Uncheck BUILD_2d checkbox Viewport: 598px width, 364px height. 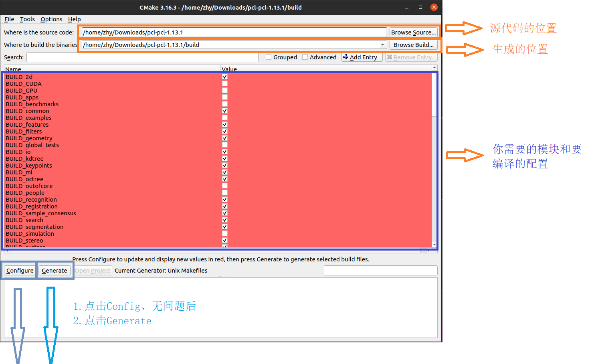[225, 77]
